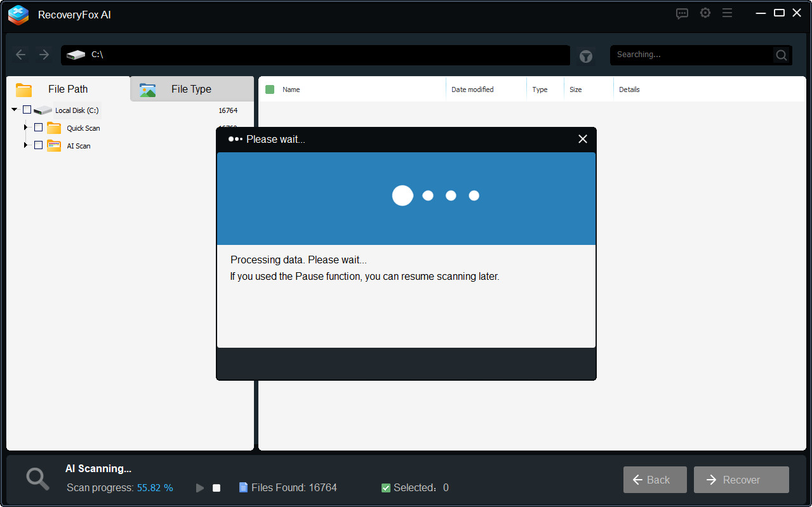Click the AI Scan folder icon
Screen dimensions: 812x507
tap(54, 146)
